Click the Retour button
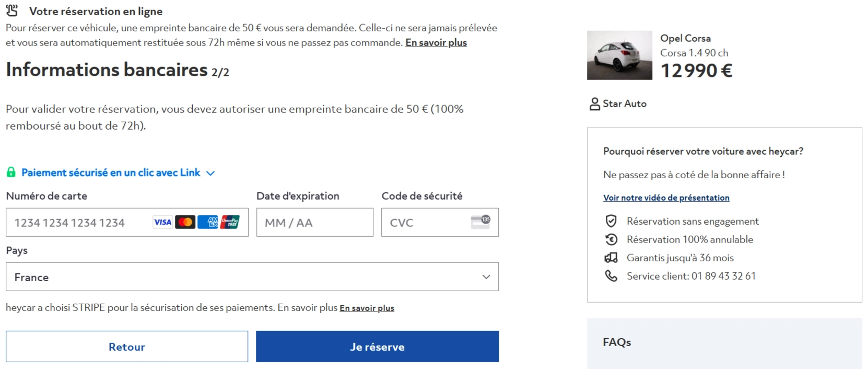 tap(127, 347)
